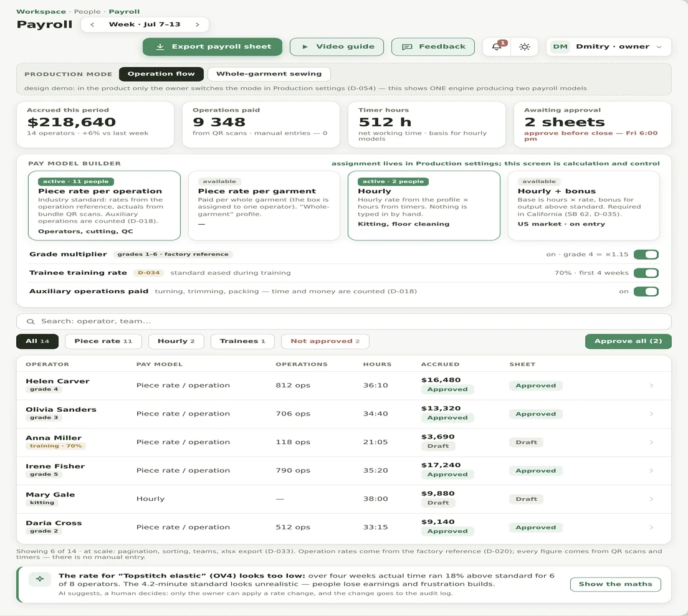Click Helen Carver's Approved sheet badge

pos(536,386)
